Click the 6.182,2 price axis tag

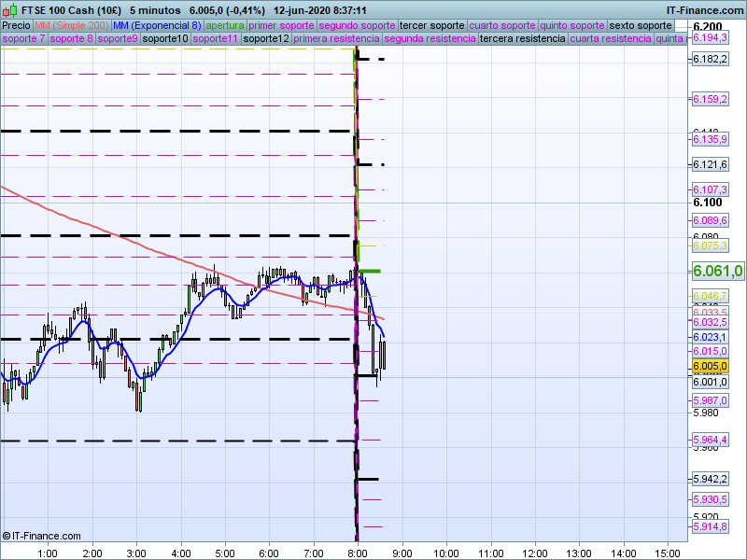[710, 59]
